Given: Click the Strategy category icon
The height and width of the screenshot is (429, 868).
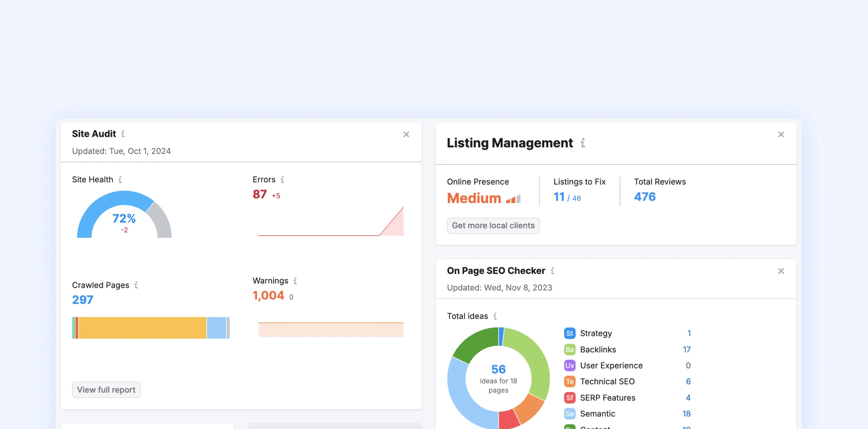Looking at the screenshot, I should coord(570,333).
